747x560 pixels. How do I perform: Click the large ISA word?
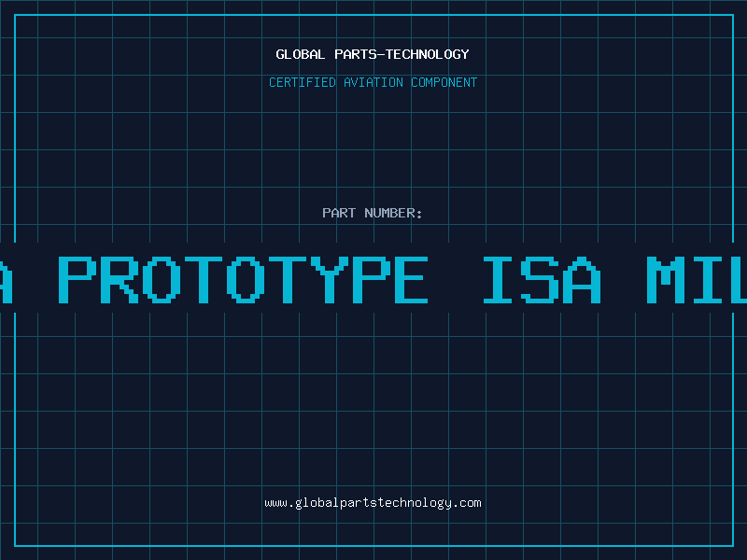coord(543,279)
